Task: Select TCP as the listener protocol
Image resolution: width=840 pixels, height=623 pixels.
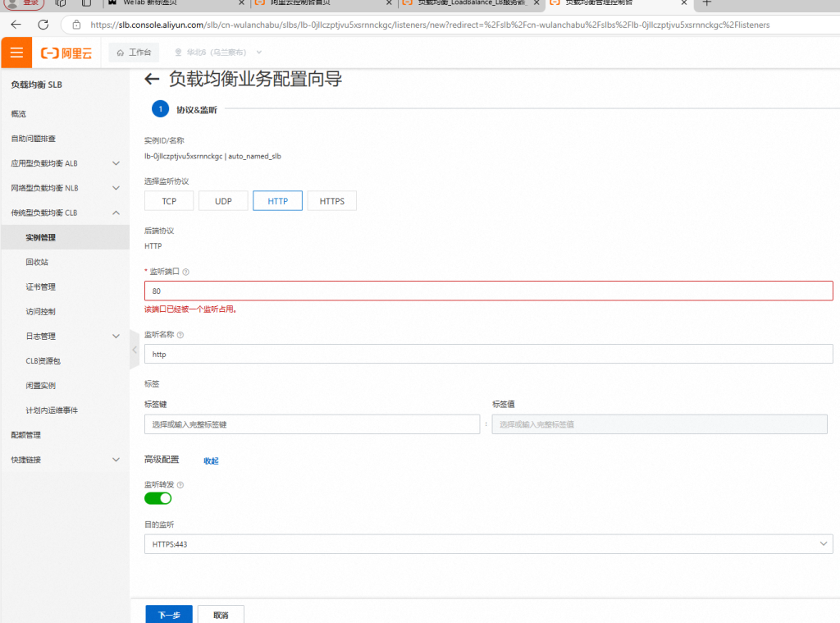Action: pos(169,201)
